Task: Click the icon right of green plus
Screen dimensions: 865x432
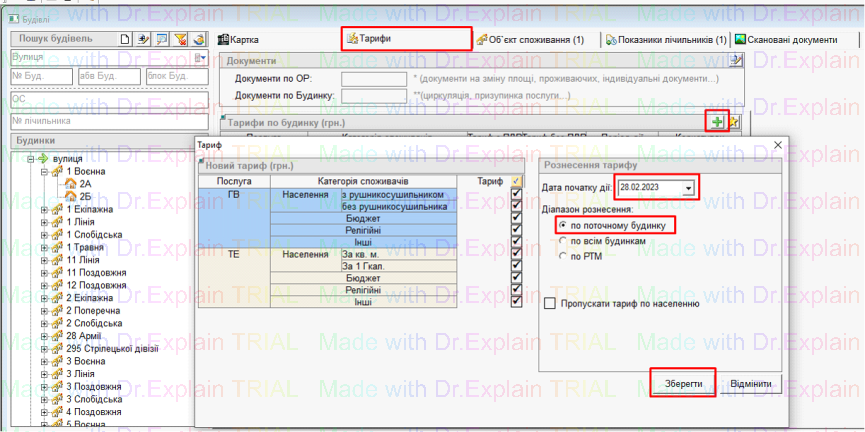Action: point(735,122)
